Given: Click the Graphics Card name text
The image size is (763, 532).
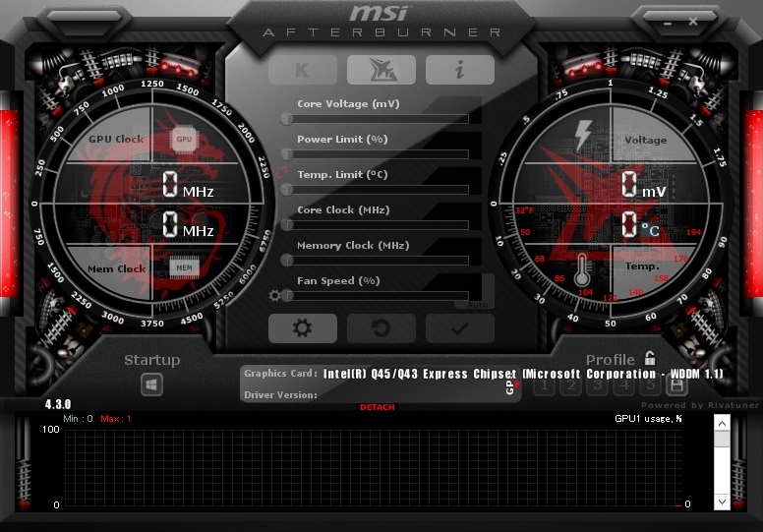Looking at the screenshot, I should point(523,374).
